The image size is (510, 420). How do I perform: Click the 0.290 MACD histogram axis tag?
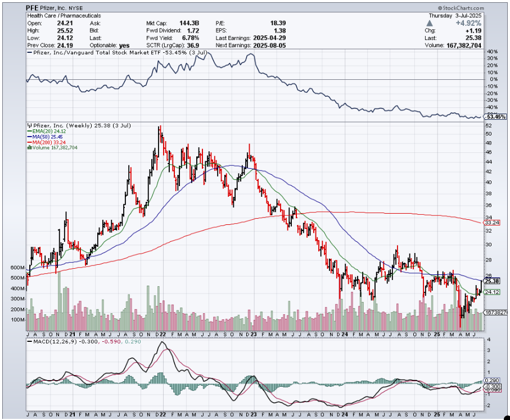[x=492, y=380]
